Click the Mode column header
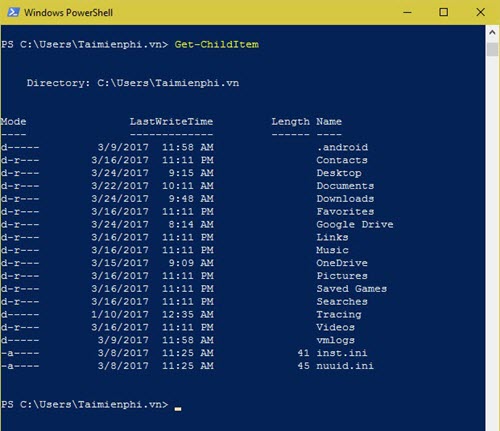The width and height of the screenshot is (500, 431). click(13, 121)
